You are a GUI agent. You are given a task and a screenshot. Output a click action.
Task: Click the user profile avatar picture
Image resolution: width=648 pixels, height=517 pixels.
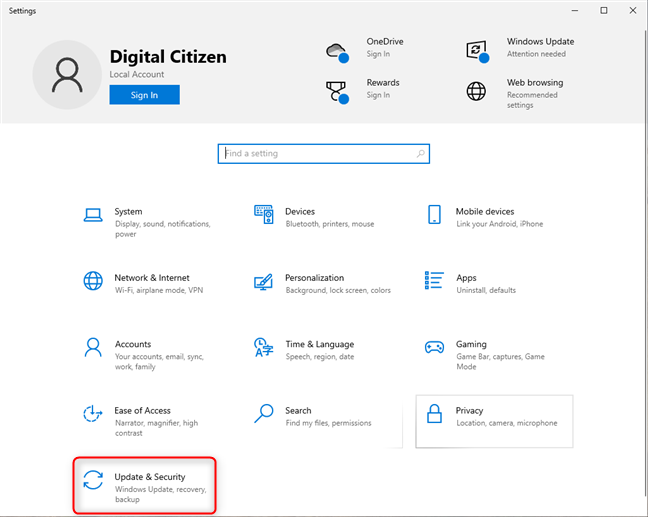[x=67, y=75]
